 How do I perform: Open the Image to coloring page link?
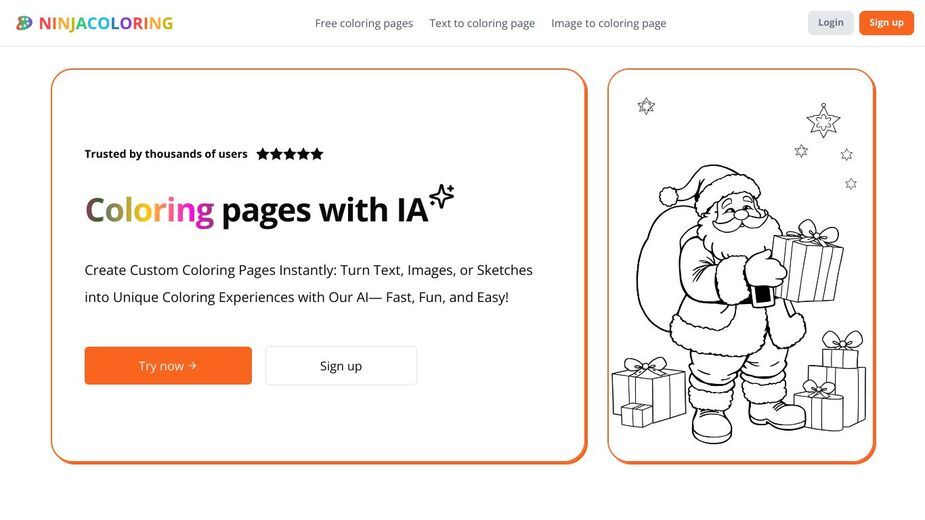(609, 23)
